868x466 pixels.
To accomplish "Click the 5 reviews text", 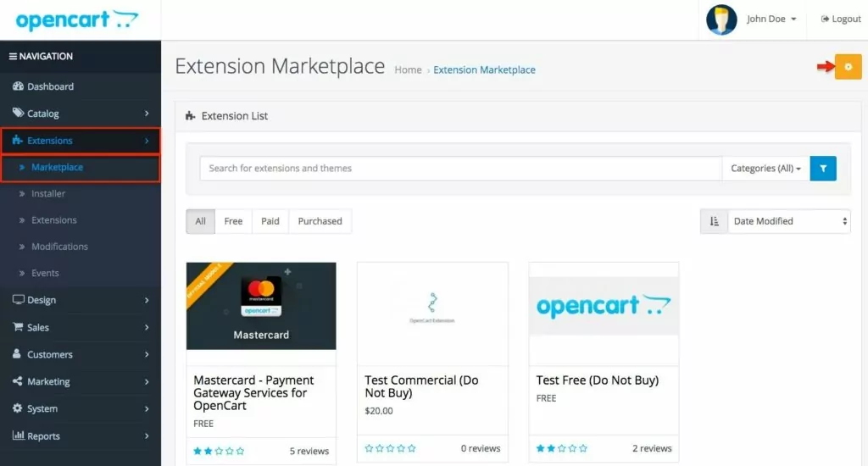I will (x=309, y=451).
